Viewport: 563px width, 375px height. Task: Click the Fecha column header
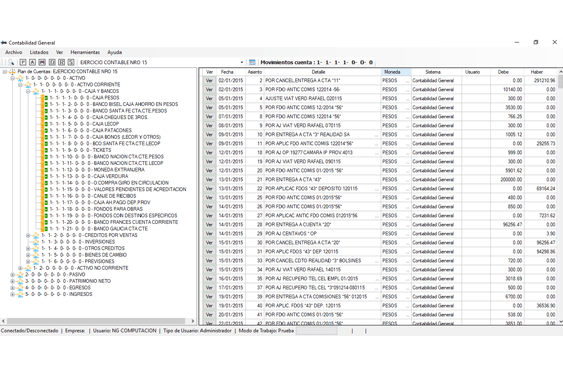click(x=231, y=72)
